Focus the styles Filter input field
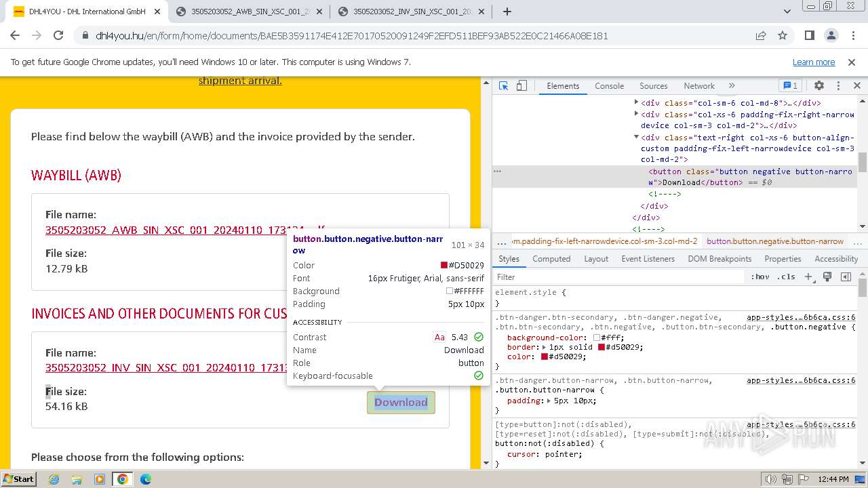868x488 pixels. point(620,277)
